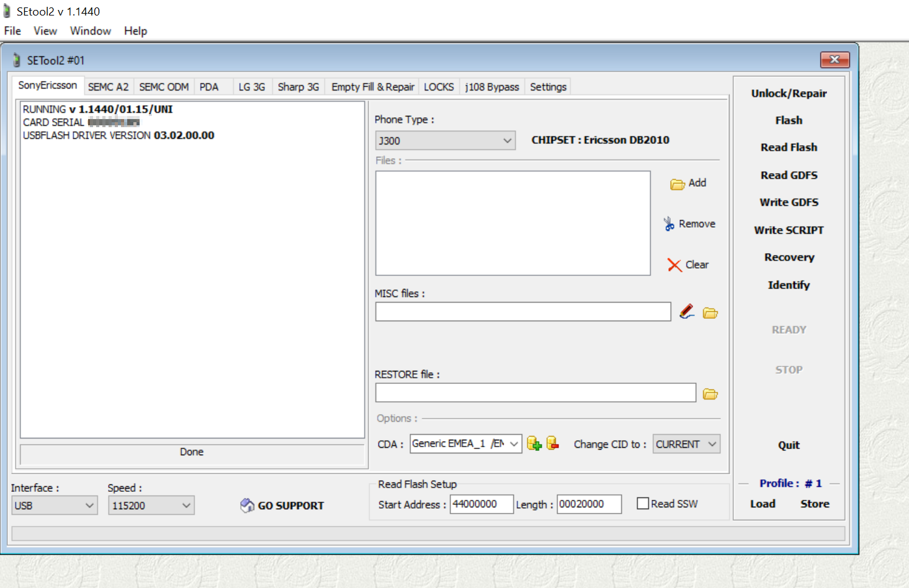909x588 pixels.
Task: Click the RESTORE file input field
Action: [x=535, y=393]
